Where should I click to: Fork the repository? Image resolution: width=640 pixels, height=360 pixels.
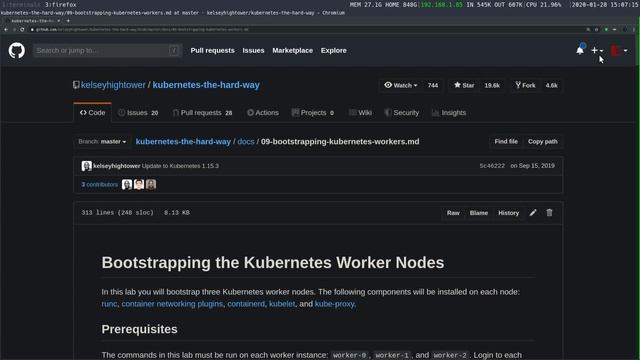coord(525,85)
